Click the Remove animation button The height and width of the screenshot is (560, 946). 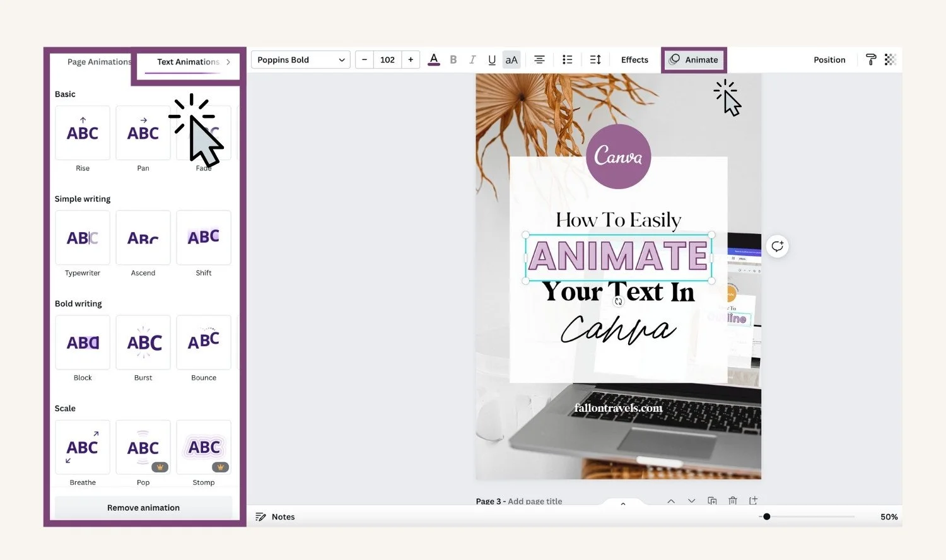click(x=143, y=508)
